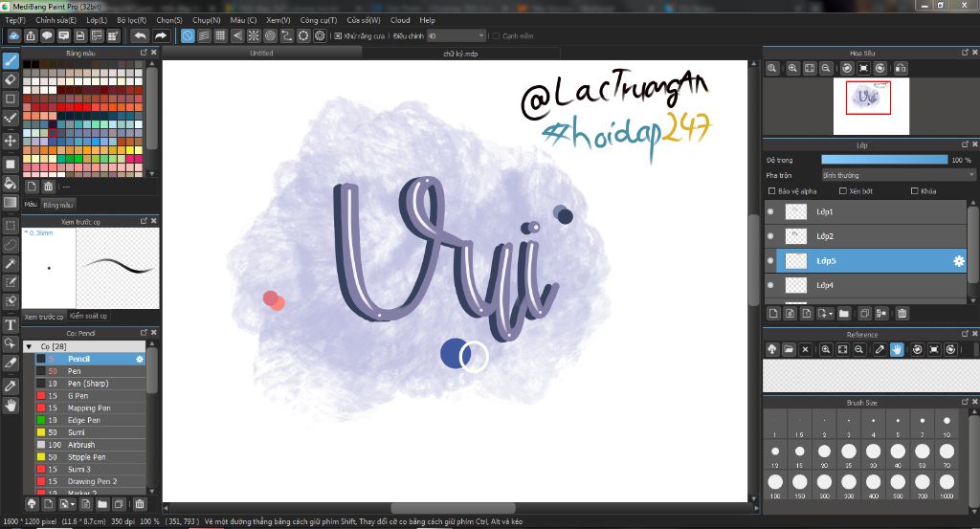Image resolution: width=980 pixels, height=529 pixels.
Task: Select the Text tool
Action: (11, 325)
